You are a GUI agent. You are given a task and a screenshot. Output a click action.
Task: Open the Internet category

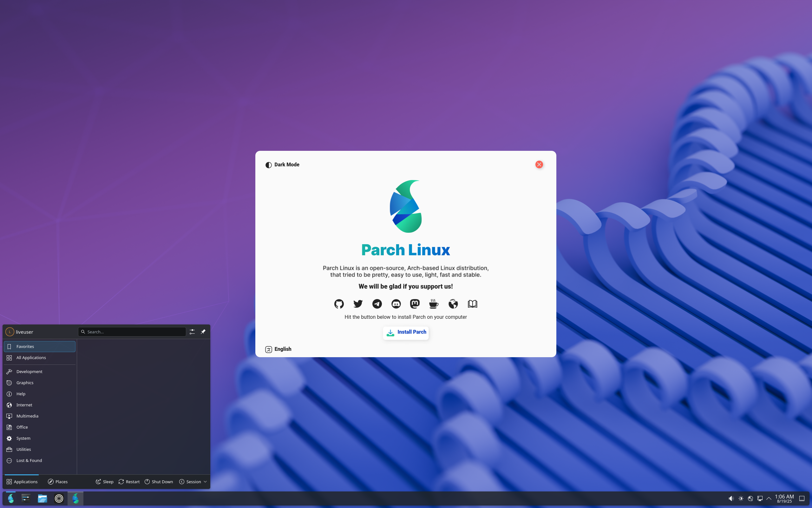pos(40,404)
